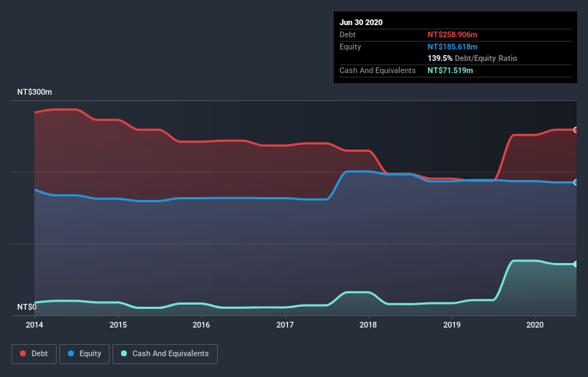The height and width of the screenshot is (377, 588).
Task: Click the Equity label in tooltip
Action: tap(350, 47)
